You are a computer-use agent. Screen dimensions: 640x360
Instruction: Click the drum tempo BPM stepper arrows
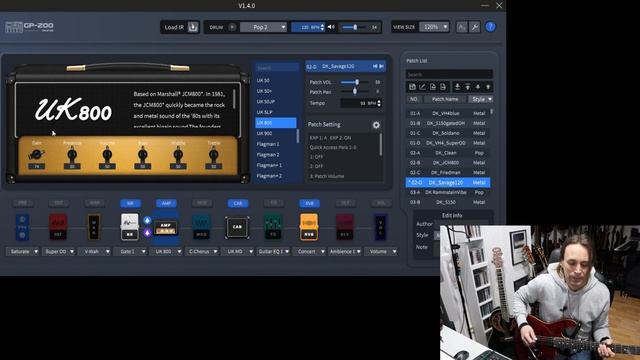click(x=322, y=27)
